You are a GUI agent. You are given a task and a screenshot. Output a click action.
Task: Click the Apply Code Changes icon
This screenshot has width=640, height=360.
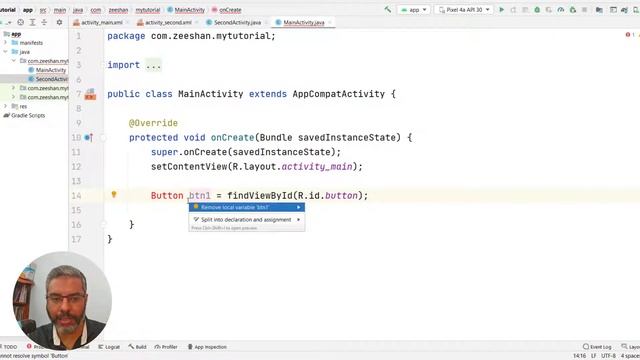pos(525,9)
